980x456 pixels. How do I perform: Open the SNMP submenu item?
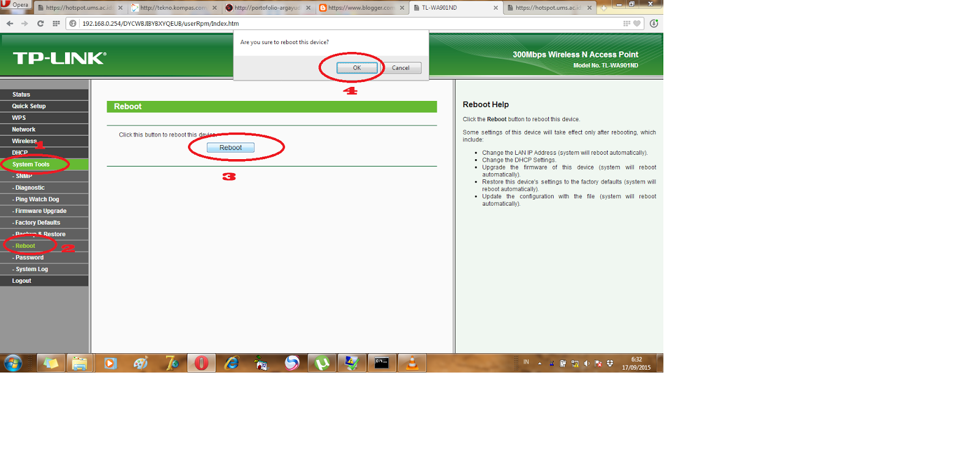point(44,176)
